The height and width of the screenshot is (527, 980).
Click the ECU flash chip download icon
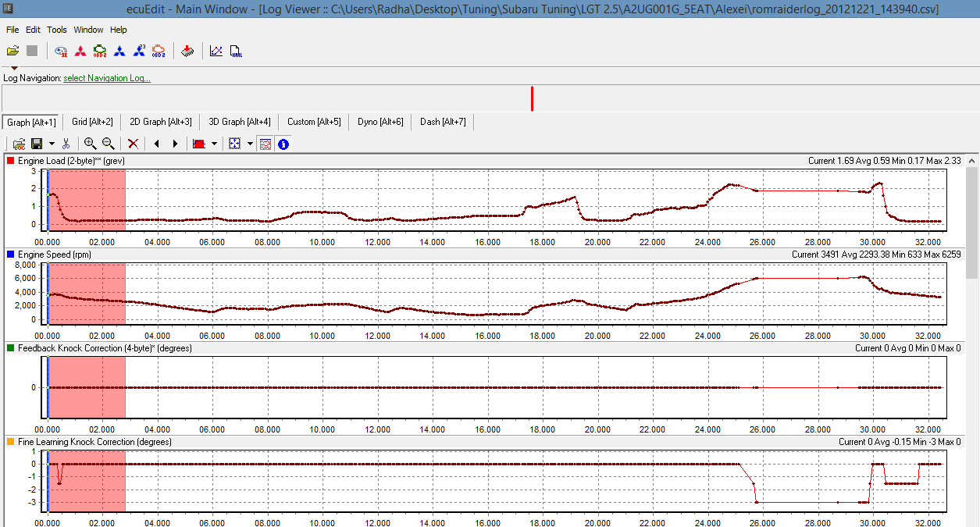click(x=187, y=51)
